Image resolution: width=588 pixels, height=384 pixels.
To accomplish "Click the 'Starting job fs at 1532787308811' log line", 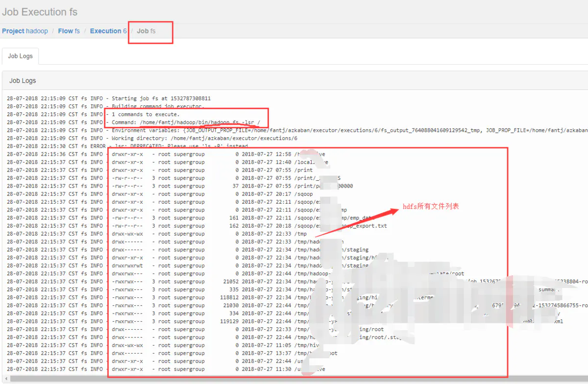I will coord(109,98).
